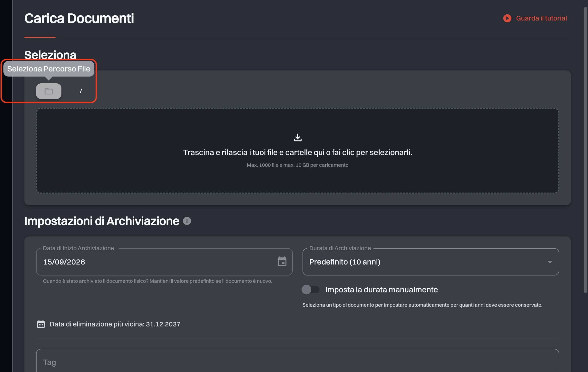Click the folder path selector button
The height and width of the screenshot is (372, 588).
[x=49, y=91]
